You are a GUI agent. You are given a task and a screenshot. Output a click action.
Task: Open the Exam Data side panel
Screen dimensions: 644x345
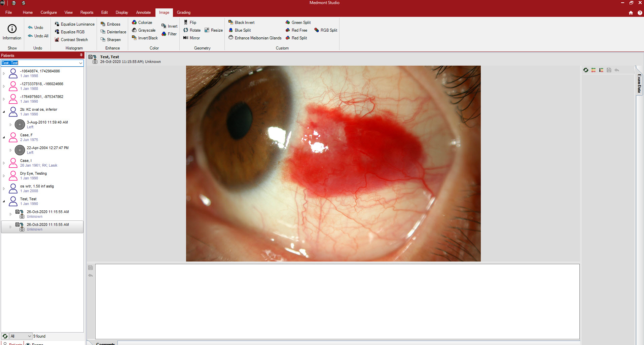click(x=639, y=83)
